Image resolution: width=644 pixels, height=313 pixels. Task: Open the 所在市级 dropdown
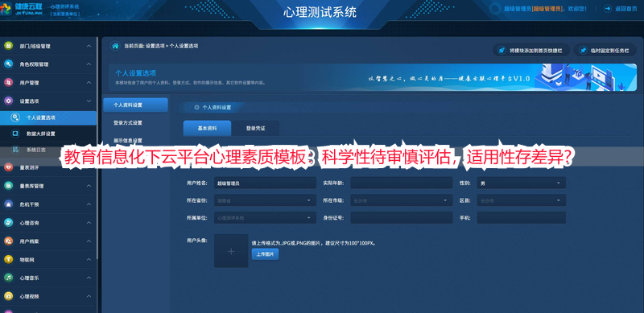click(x=401, y=200)
